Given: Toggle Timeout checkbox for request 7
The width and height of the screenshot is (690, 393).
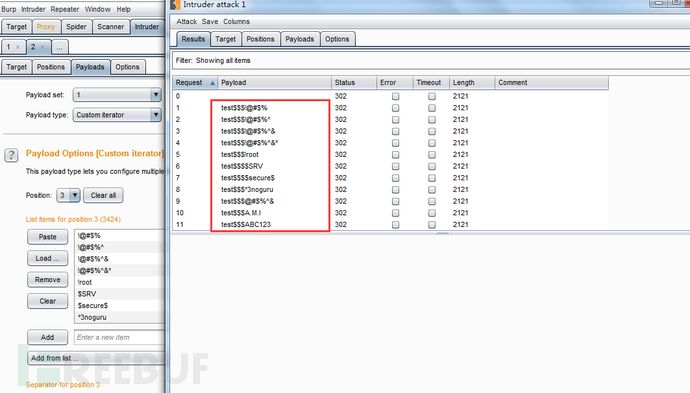Looking at the screenshot, I should (x=432, y=178).
